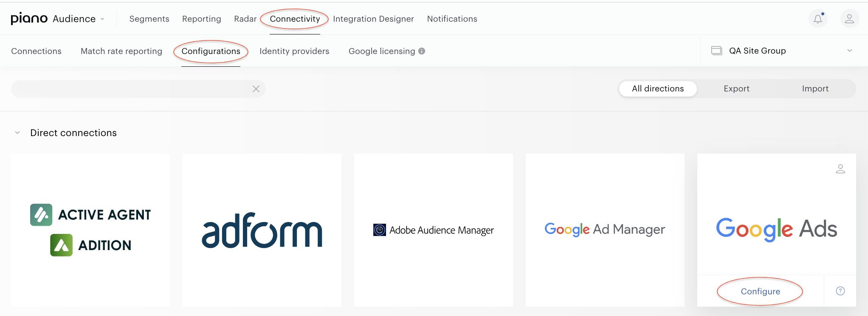The width and height of the screenshot is (868, 316).
Task: Open the Identity providers tab
Action: (x=294, y=51)
